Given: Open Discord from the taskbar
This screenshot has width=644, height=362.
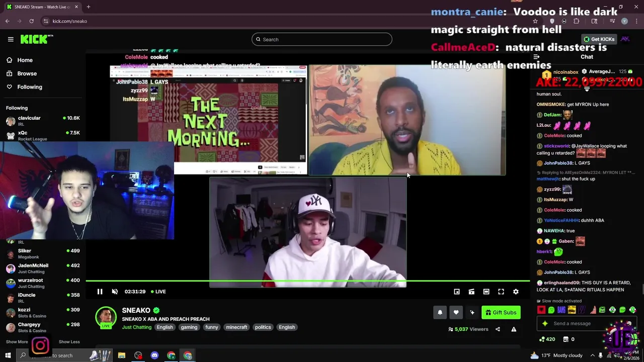Looking at the screenshot, I should (x=154, y=355).
